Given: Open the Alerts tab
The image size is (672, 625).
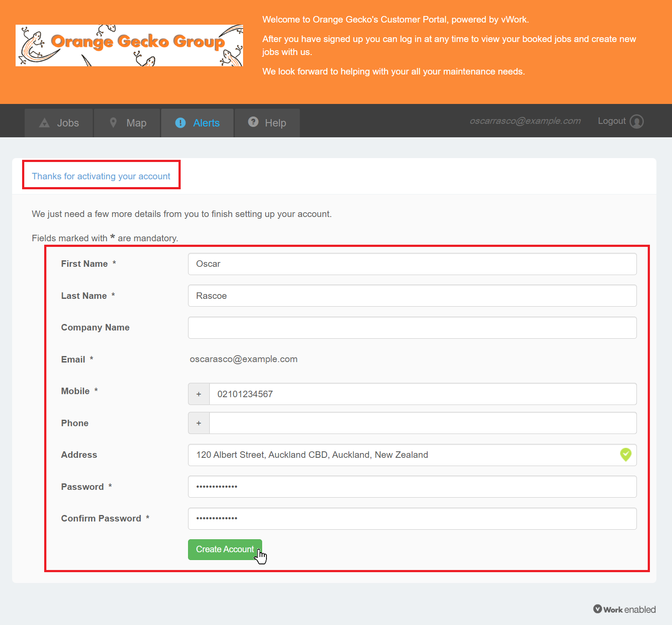Looking at the screenshot, I should [197, 123].
